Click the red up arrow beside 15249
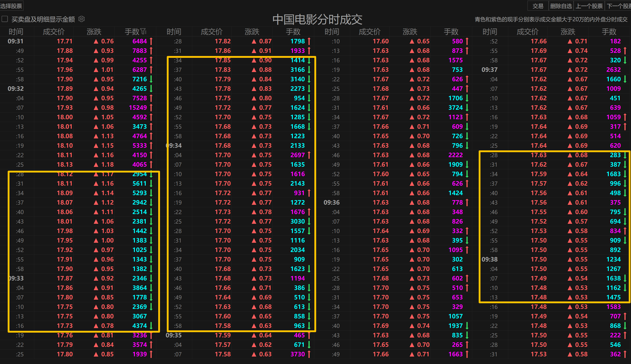Viewport: 631px width, 364px height. [x=151, y=107]
